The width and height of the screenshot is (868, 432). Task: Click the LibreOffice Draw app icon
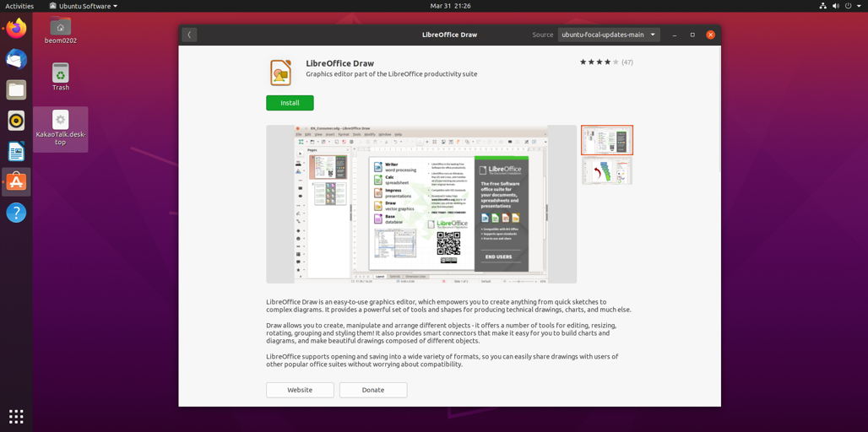(x=281, y=73)
